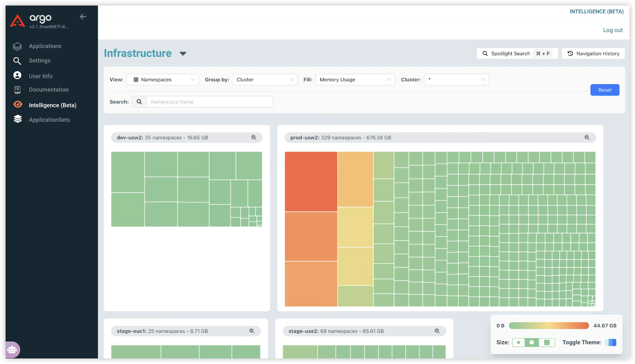Go to ApplicationSets in the sidebar
Image resolution: width=635 pixels, height=364 pixels.
coord(49,120)
